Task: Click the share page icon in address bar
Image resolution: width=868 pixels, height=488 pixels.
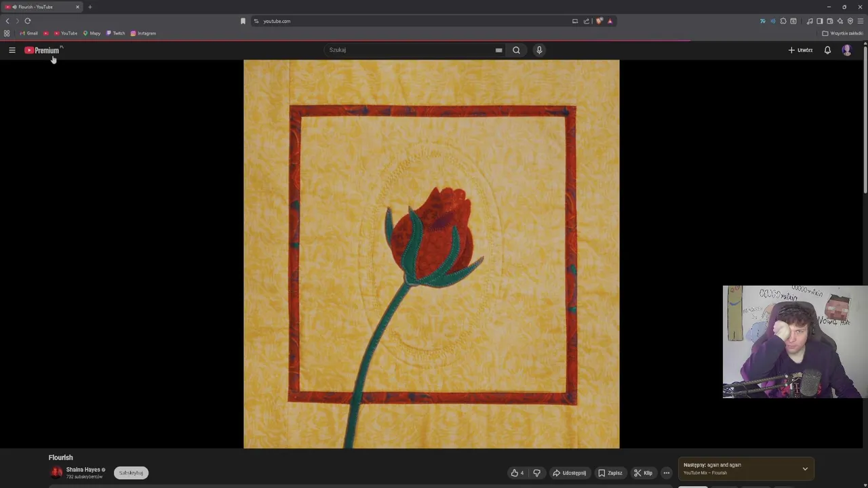Action: (x=587, y=21)
